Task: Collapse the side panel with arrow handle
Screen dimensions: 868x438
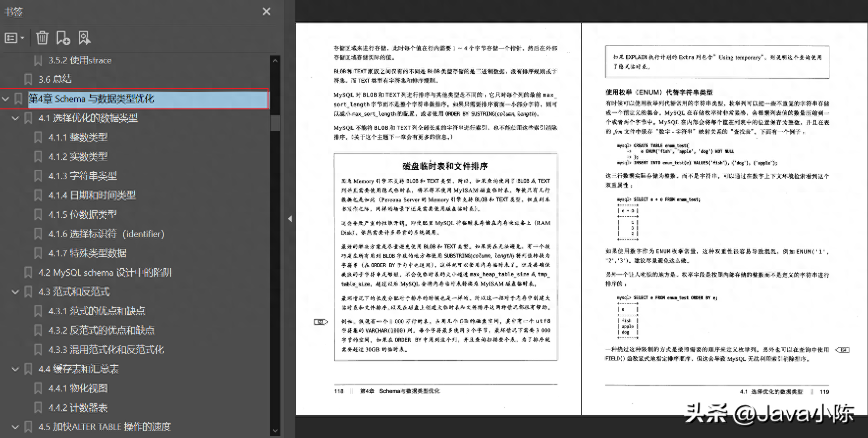Action: click(x=290, y=219)
